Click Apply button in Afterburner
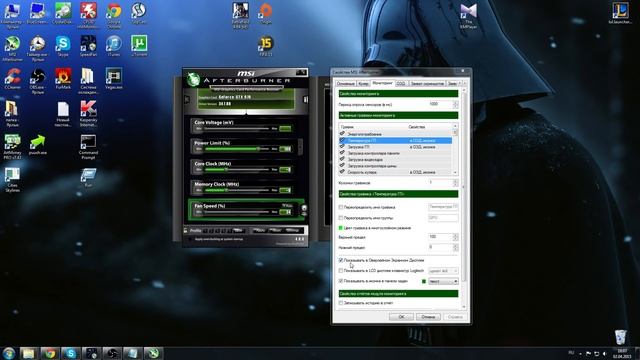The image size is (640, 360). click(x=259, y=231)
